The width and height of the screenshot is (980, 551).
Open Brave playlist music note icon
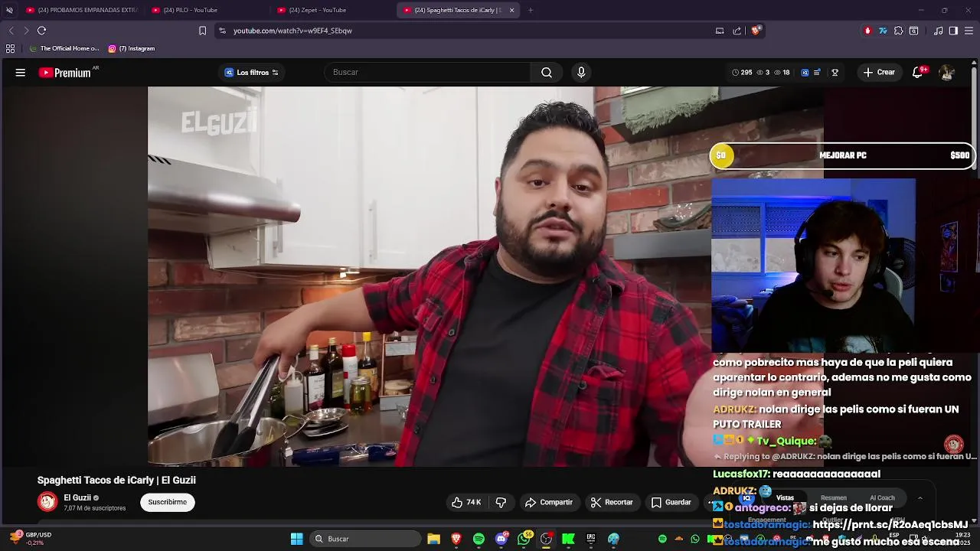(939, 31)
